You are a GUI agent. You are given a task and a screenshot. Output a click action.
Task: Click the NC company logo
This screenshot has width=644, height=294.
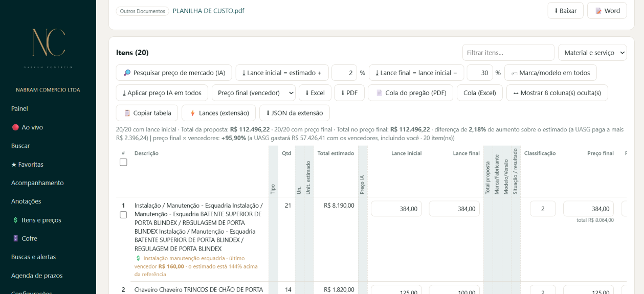48,47
